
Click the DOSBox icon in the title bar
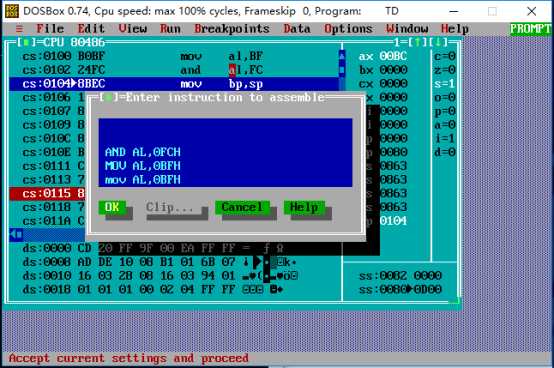pos(12,11)
